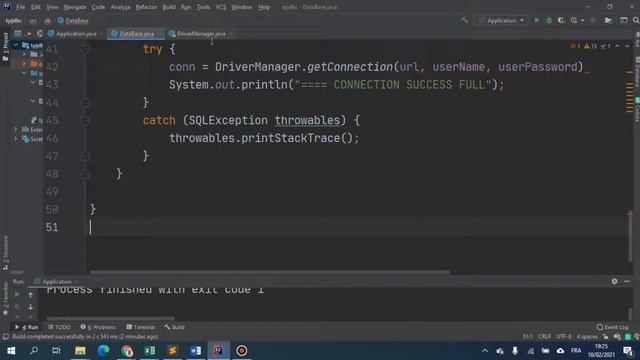Open the Windows Start menu
The height and width of the screenshot is (360, 640).
pyautogui.click(x=11, y=351)
